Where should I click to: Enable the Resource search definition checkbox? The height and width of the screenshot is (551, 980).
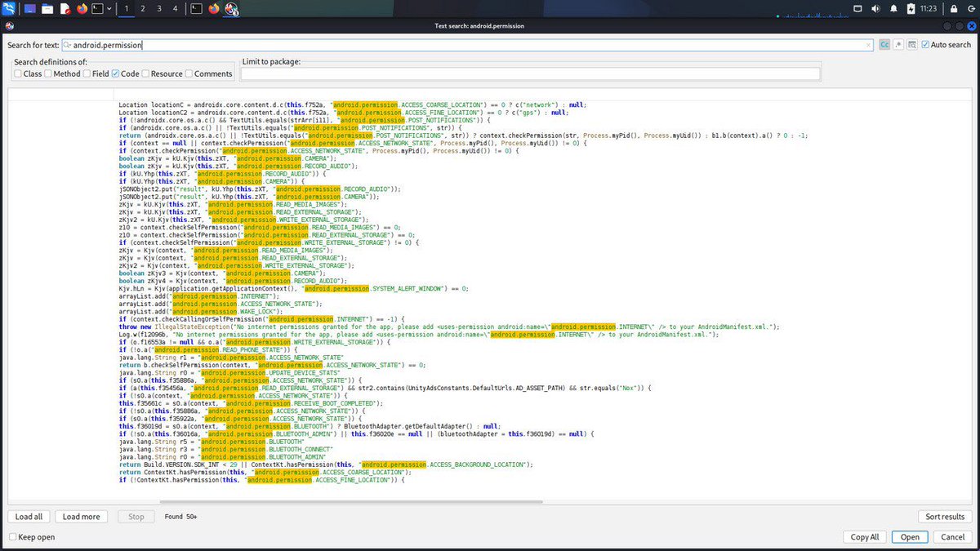pyautogui.click(x=163, y=73)
